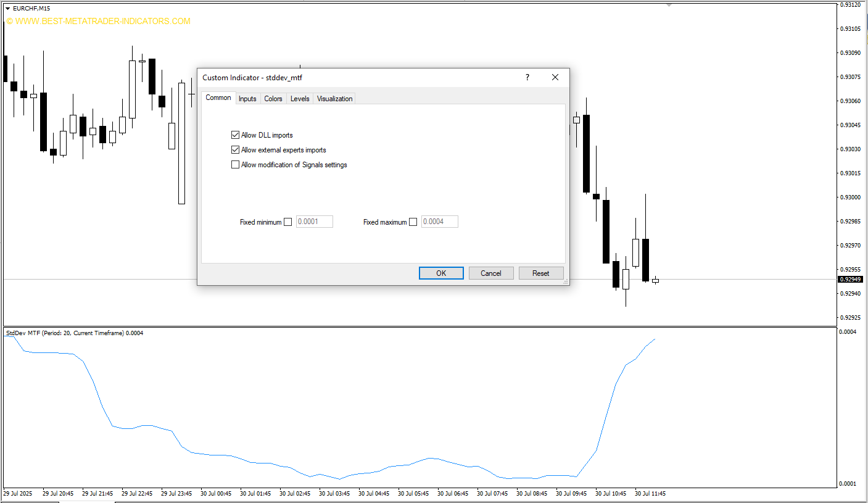Click the Fixed maximum value field

pyautogui.click(x=440, y=222)
